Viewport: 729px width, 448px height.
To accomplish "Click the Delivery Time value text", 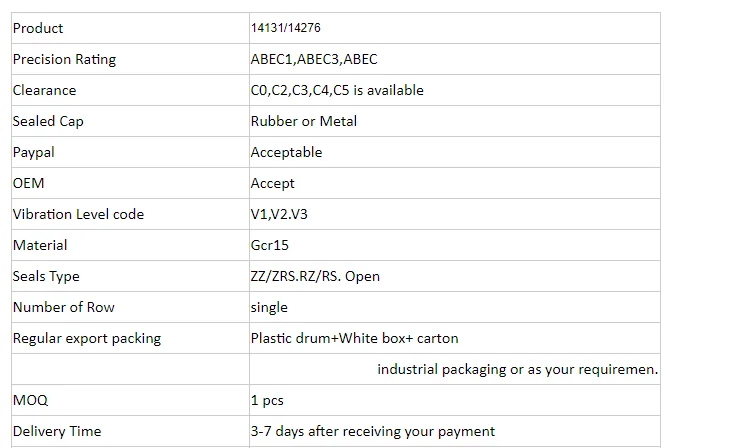I will click(372, 431).
